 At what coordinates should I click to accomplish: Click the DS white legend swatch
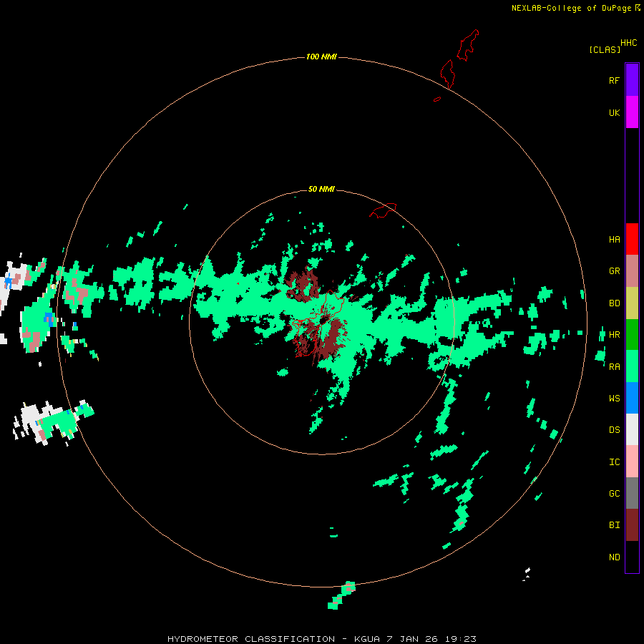(632, 429)
